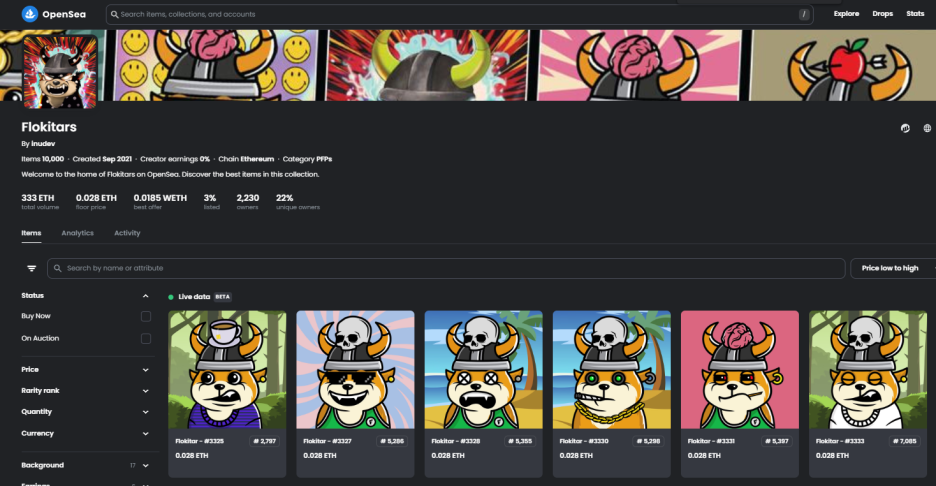936x486 pixels.
Task: Click rarity rank badge # 5,286
Action: [392, 441]
